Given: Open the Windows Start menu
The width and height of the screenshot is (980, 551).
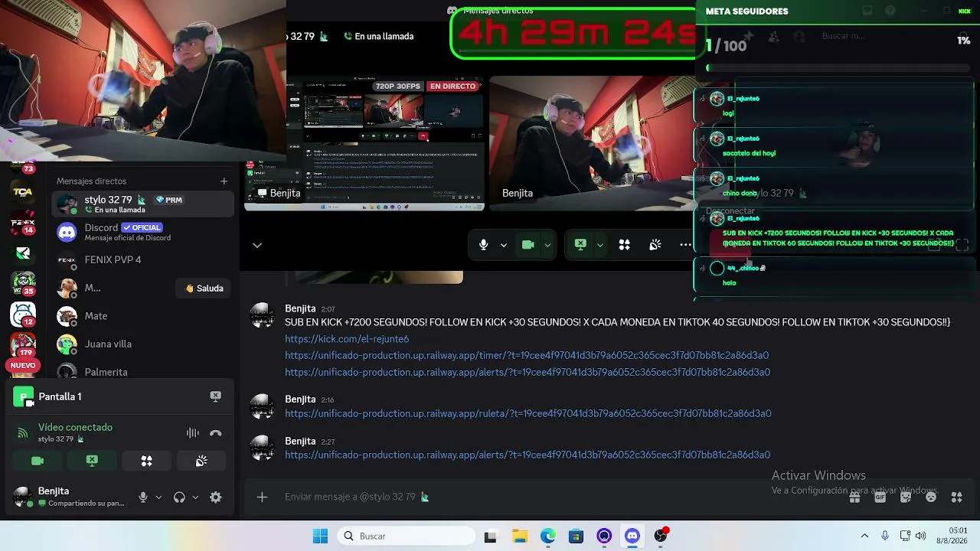Looking at the screenshot, I should pos(320,536).
